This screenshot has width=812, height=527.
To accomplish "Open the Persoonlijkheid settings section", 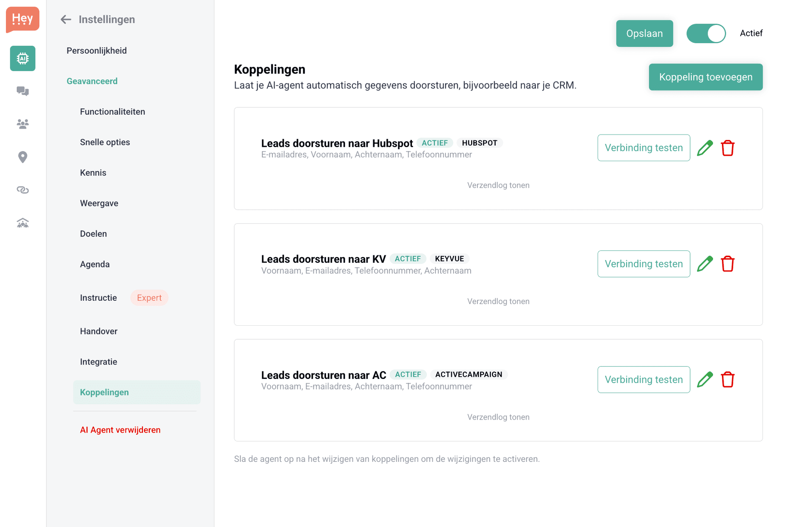I will pos(96,50).
